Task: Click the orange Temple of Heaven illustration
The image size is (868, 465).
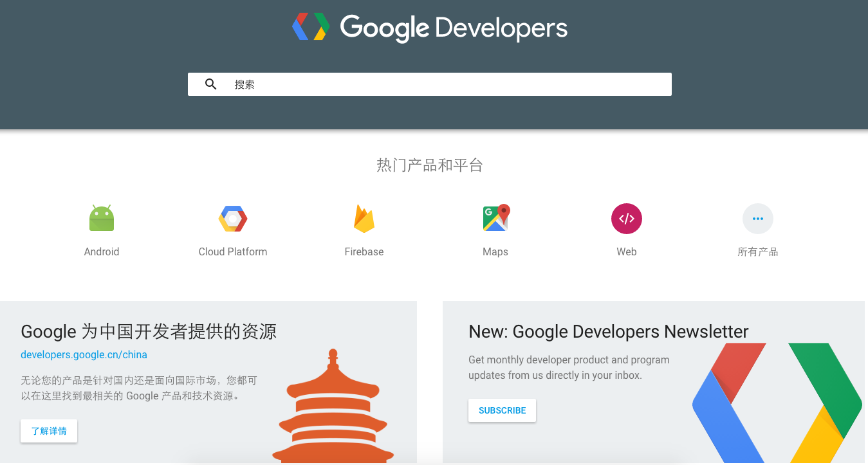Action: pyautogui.click(x=333, y=406)
